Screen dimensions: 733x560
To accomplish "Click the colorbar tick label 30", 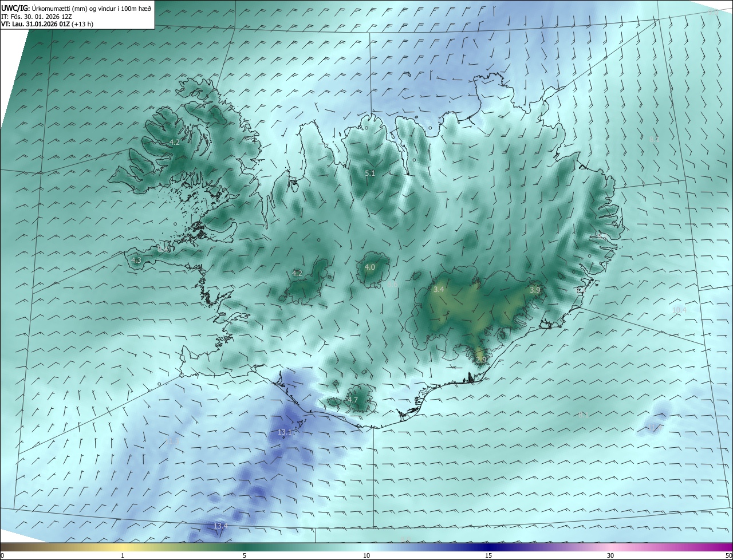I will click(x=610, y=555).
